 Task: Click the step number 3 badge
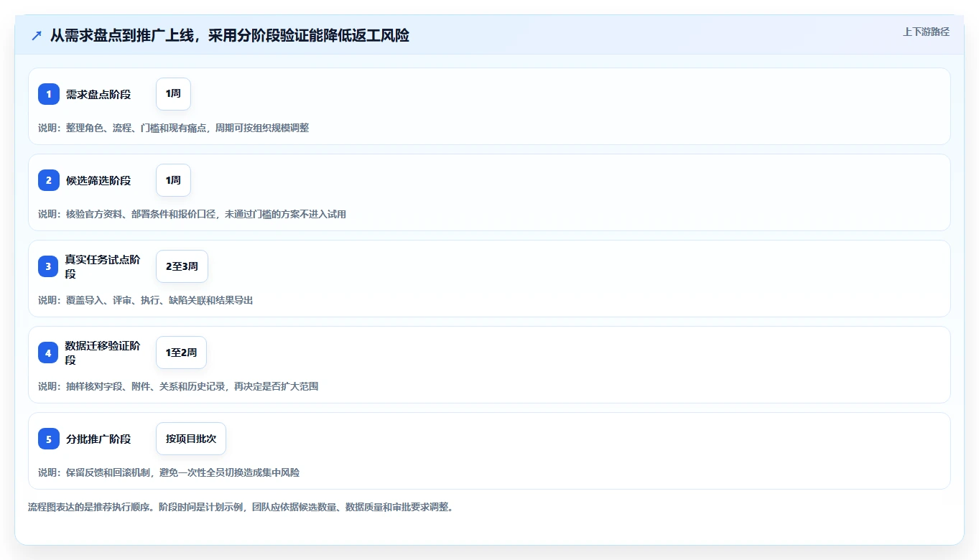click(x=49, y=266)
